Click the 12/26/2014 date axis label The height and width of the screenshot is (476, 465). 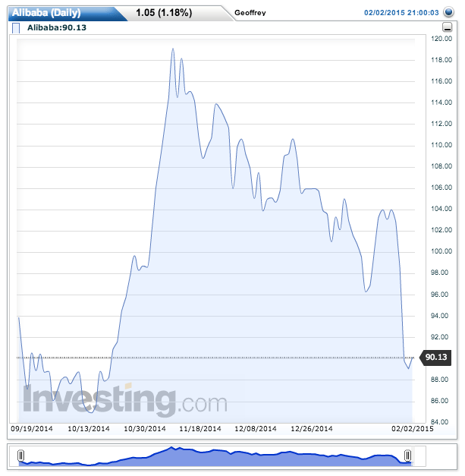click(313, 429)
